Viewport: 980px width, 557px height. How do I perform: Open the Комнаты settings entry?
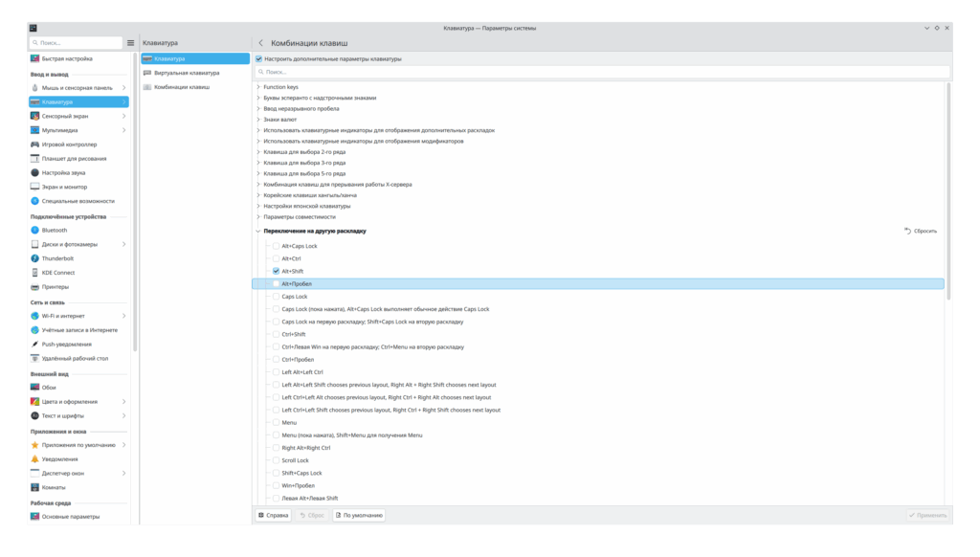point(78,487)
